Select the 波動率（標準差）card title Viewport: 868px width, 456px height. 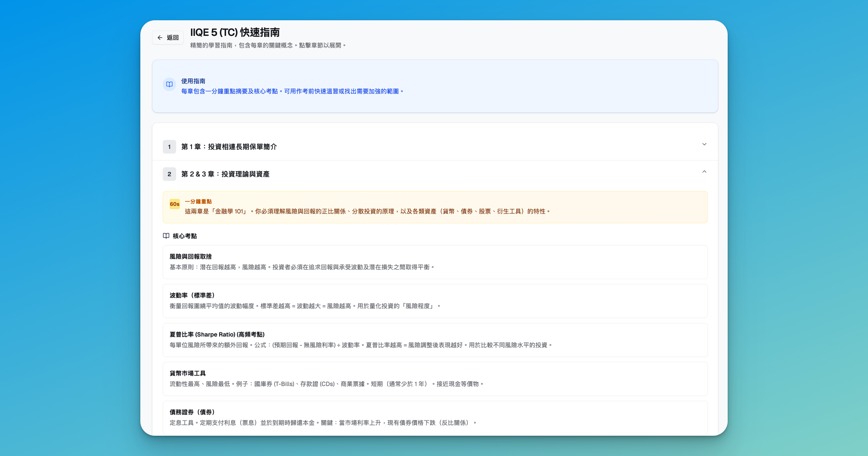pyautogui.click(x=192, y=295)
